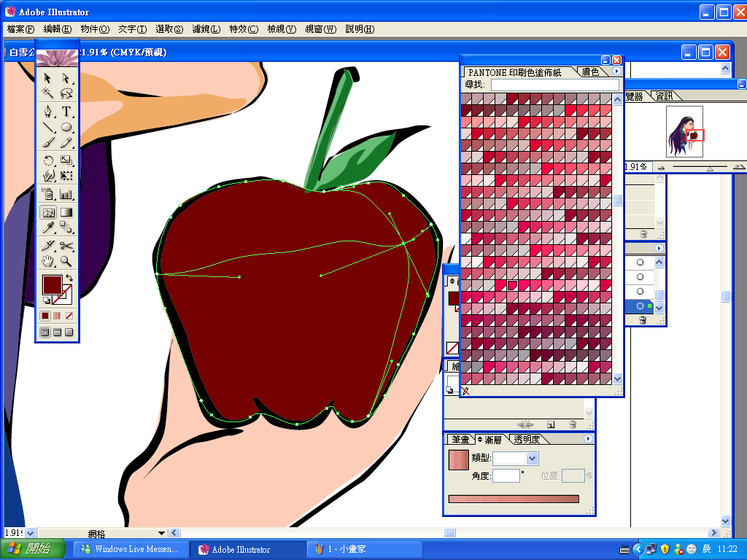Screen dimensions: 747x560
Task: Zoom in with the navigator large-mountains button
Action: coord(739,167)
